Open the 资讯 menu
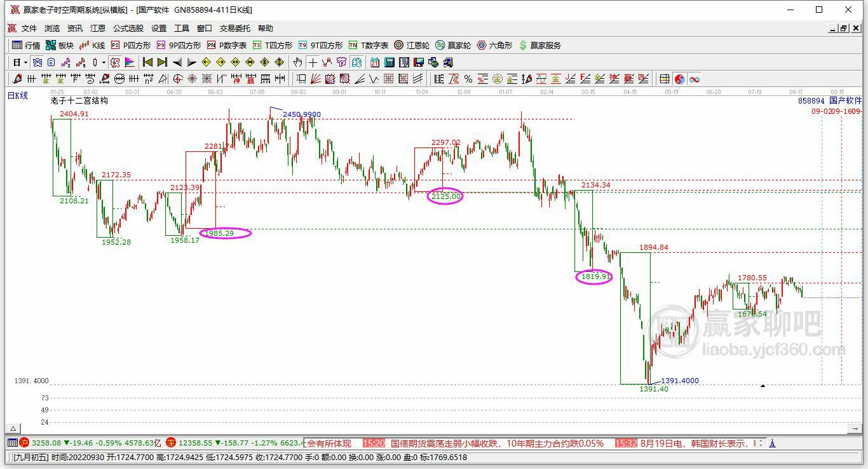The image size is (868, 469). pos(75,29)
